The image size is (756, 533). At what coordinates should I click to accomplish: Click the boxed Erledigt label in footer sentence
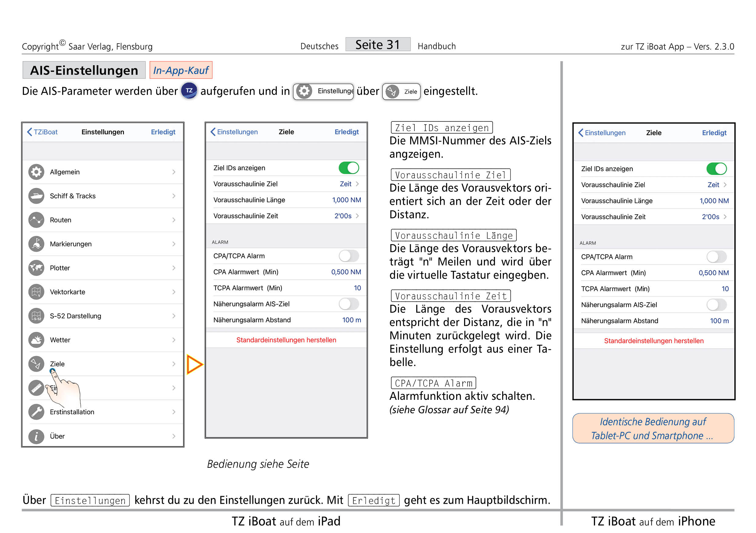click(x=374, y=501)
